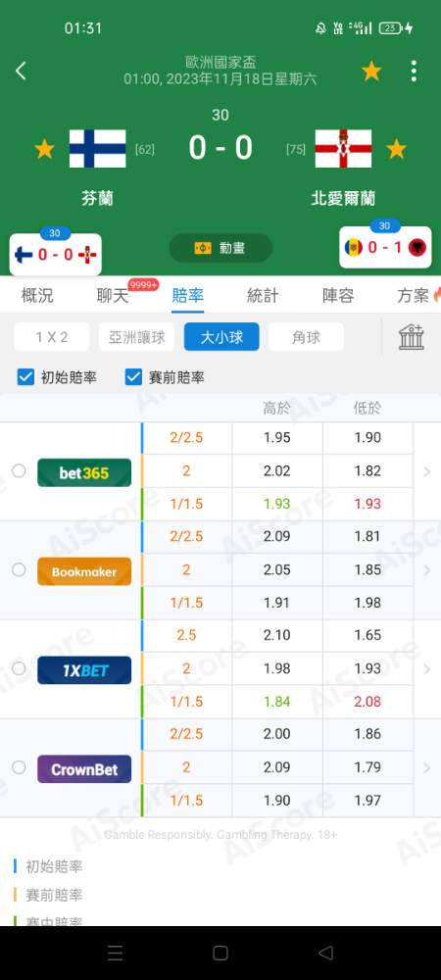Switch to the 聊天 tab
This screenshot has height=980, width=441.
[113, 296]
